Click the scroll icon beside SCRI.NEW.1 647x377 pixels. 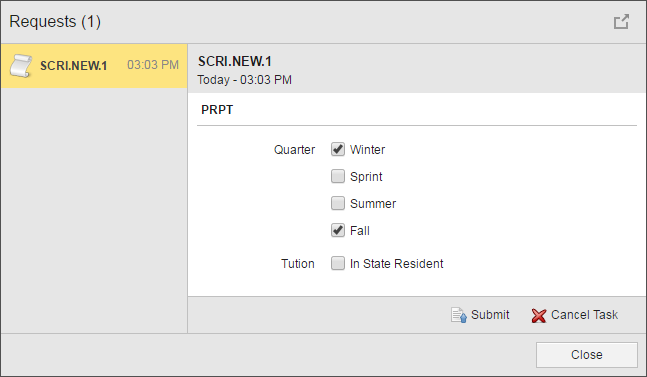[21, 66]
